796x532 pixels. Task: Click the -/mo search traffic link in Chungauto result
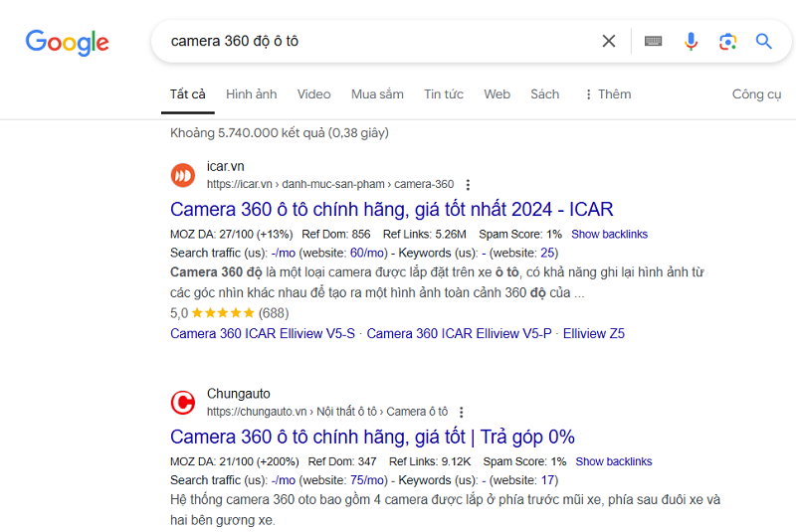pos(284,480)
